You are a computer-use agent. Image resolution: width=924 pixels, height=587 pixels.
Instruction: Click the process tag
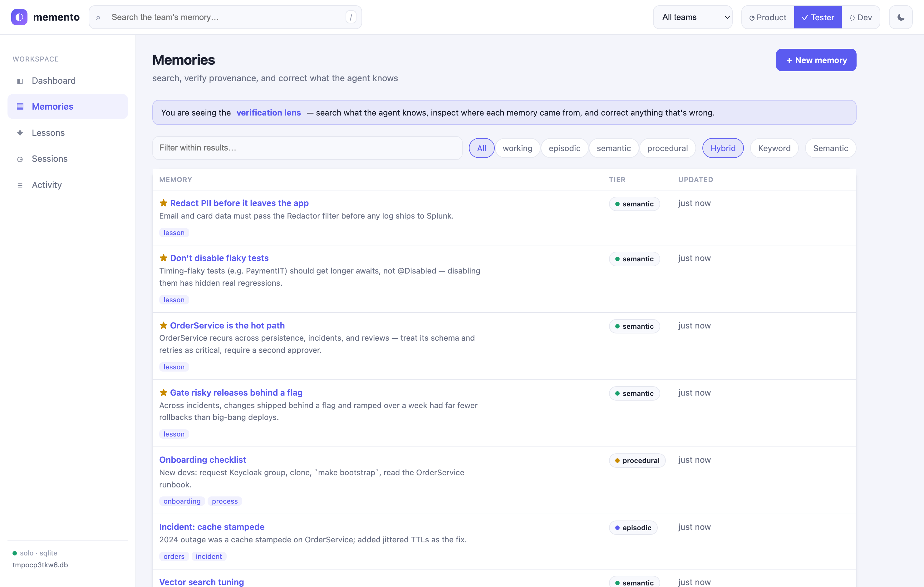point(225,501)
